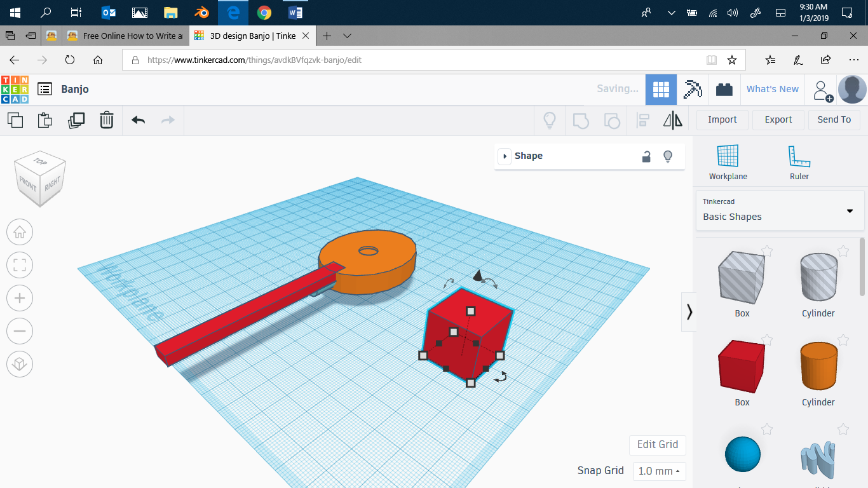The image size is (868, 488).
Task: Click the Copy tool icon
Action: (15, 119)
